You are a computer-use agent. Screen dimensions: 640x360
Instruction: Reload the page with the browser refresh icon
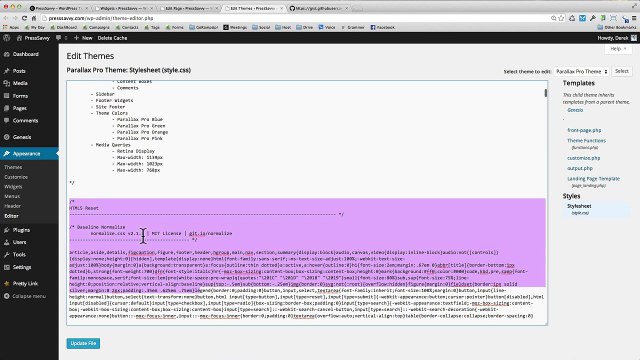[x=24, y=18]
